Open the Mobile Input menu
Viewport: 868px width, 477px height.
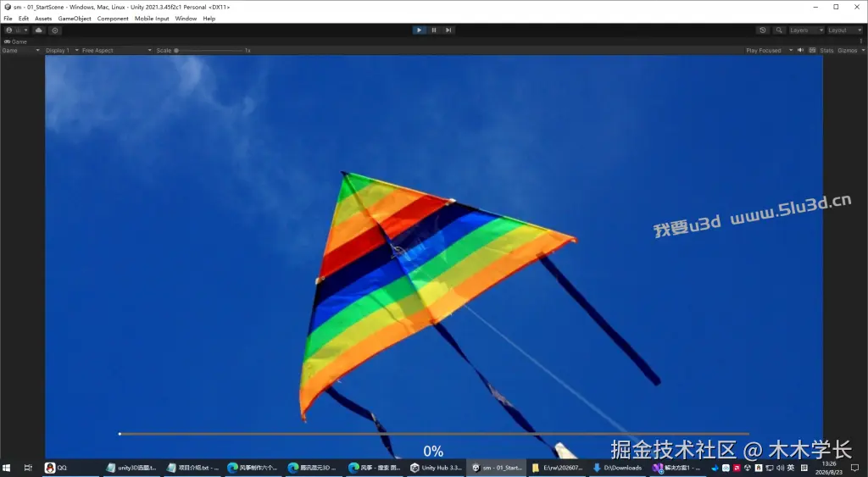152,19
